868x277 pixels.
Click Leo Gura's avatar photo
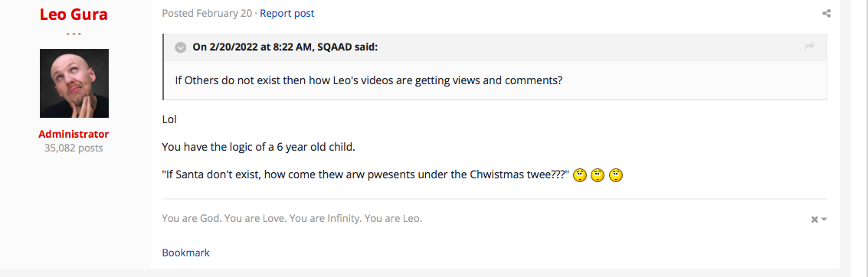click(x=74, y=83)
